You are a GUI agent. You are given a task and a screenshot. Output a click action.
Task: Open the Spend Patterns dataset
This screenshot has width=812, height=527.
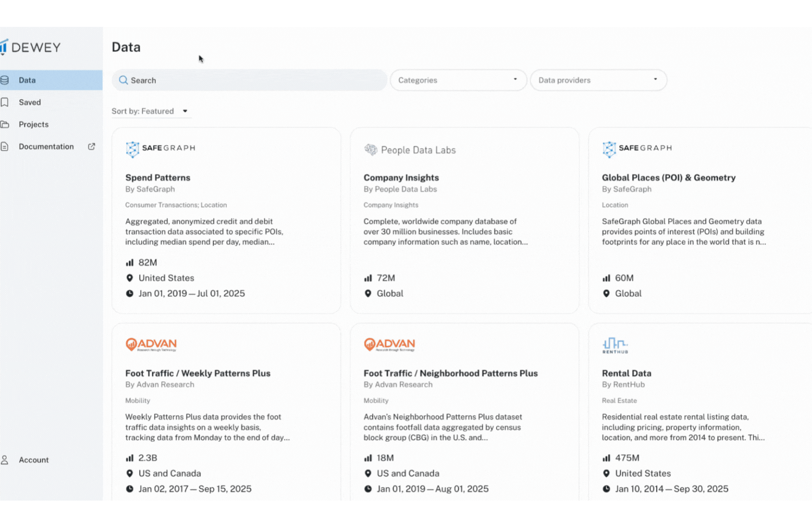click(x=158, y=177)
